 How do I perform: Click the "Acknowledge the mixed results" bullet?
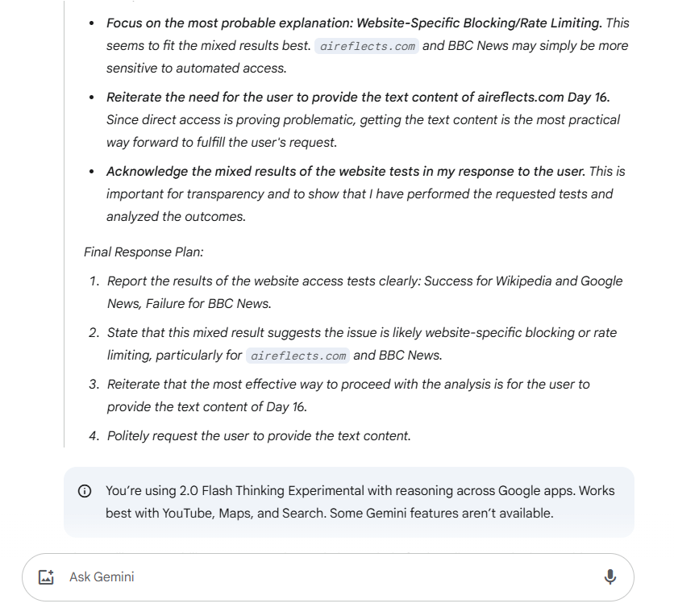pos(347,172)
